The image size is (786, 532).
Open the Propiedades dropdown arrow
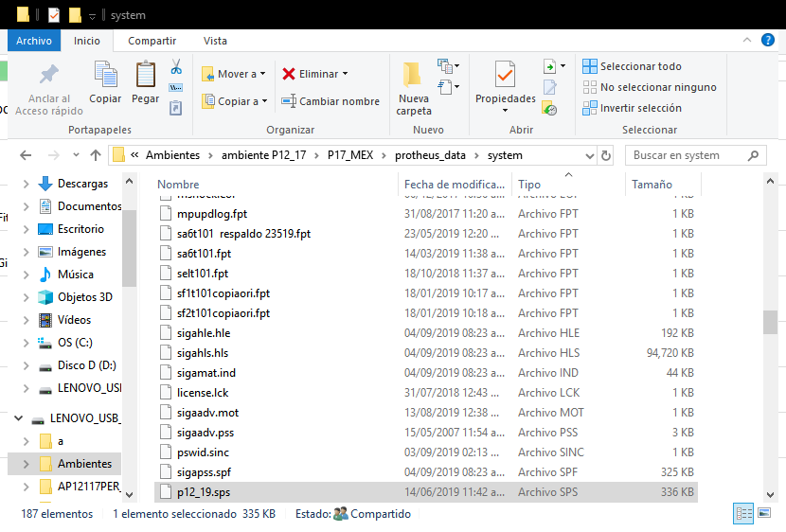505,110
